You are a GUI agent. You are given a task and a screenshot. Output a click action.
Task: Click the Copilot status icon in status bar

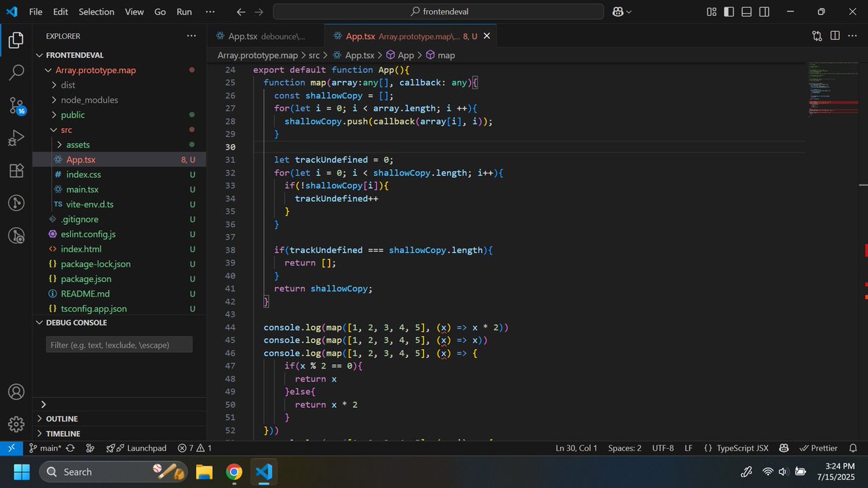click(x=783, y=448)
